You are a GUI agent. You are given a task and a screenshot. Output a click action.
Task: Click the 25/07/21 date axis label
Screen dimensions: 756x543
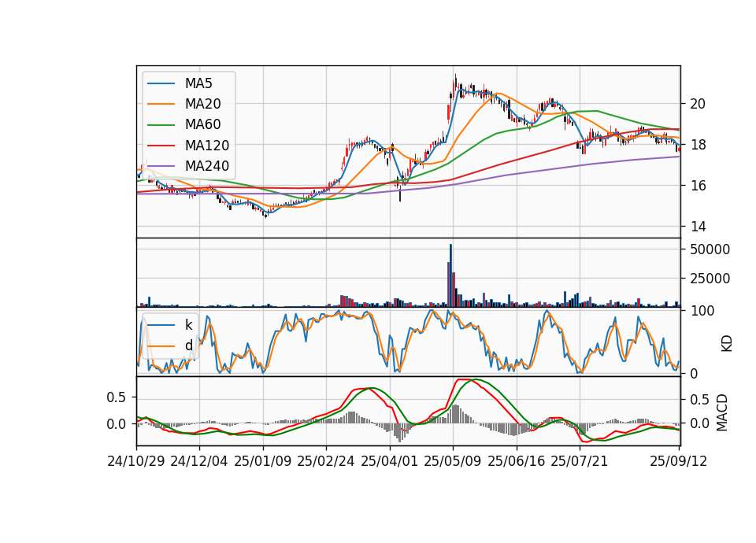[580, 461]
